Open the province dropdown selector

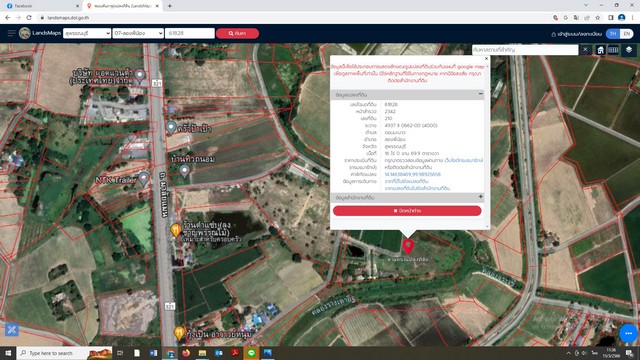click(87, 33)
